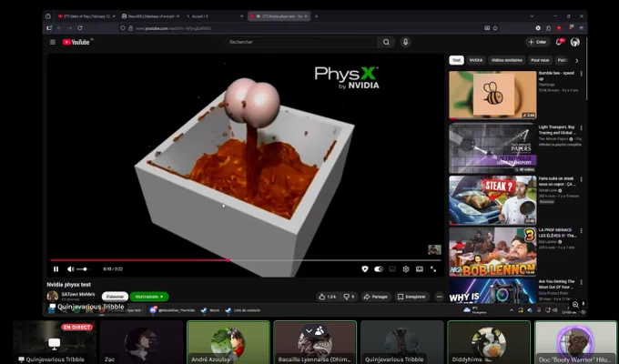Click the magnifier search button
Image resolution: width=619 pixels, height=364 pixels.
(x=386, y=42)
